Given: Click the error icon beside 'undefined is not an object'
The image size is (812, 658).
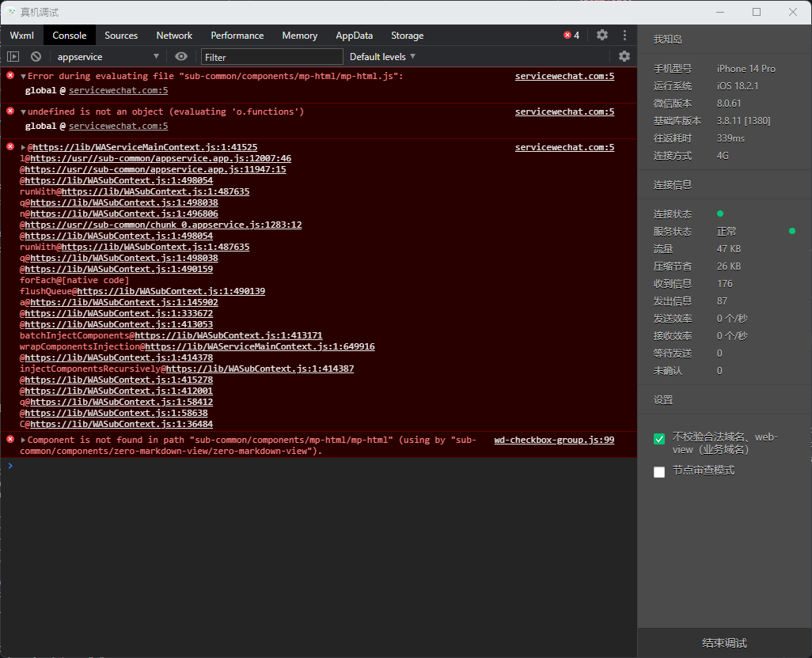Looking at the screenshot, I should click(10, 112).
